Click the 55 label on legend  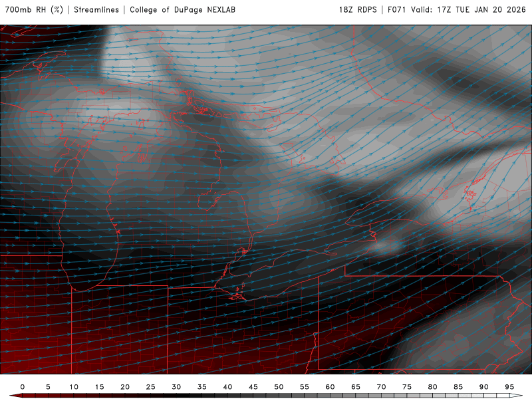tap(305, 387)
